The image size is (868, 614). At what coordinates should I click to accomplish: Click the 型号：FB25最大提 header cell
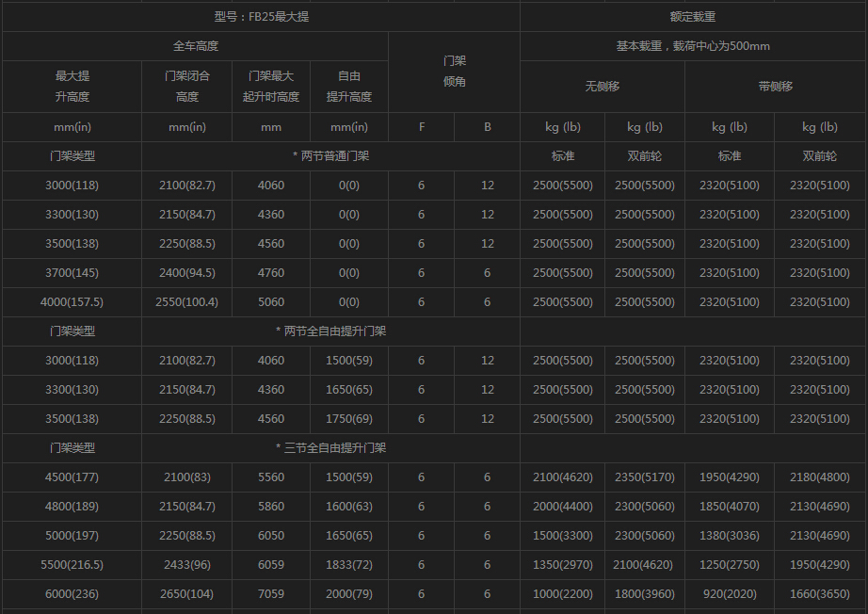pos(261,17)
